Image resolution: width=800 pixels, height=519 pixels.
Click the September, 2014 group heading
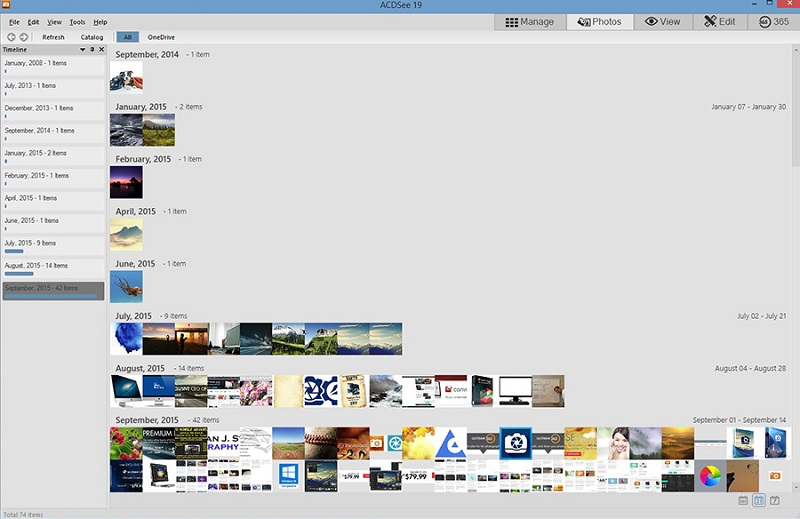tap(147, 54)
